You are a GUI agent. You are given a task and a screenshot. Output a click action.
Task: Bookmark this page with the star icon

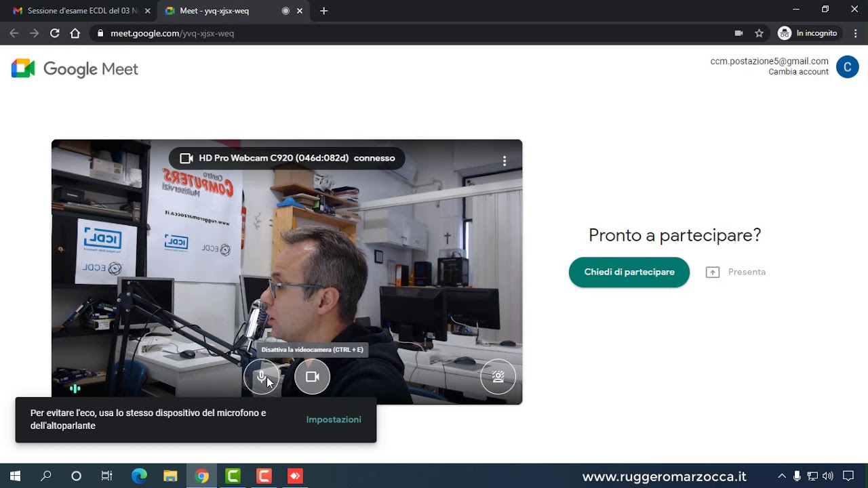point(759,33)
